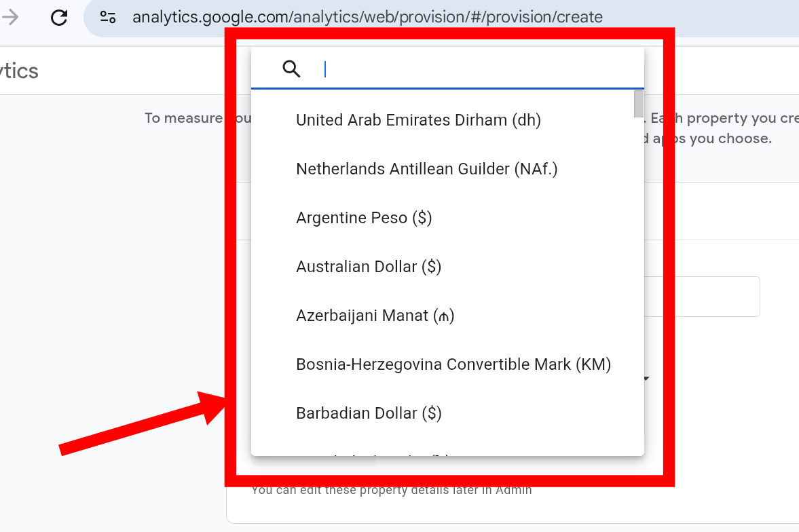Choose Netherlands Antillean Guilder (NAf.)

click(x=426, y=169)
